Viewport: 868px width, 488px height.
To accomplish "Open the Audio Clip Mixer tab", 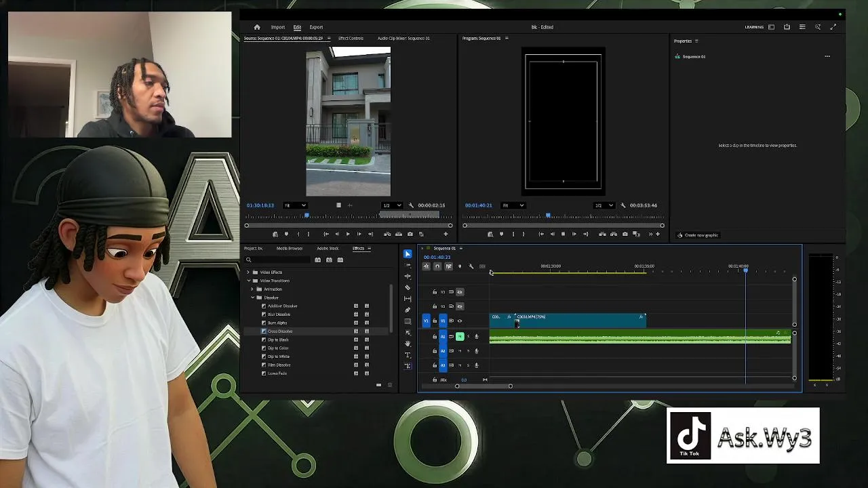I will click(x=403, y=39).
